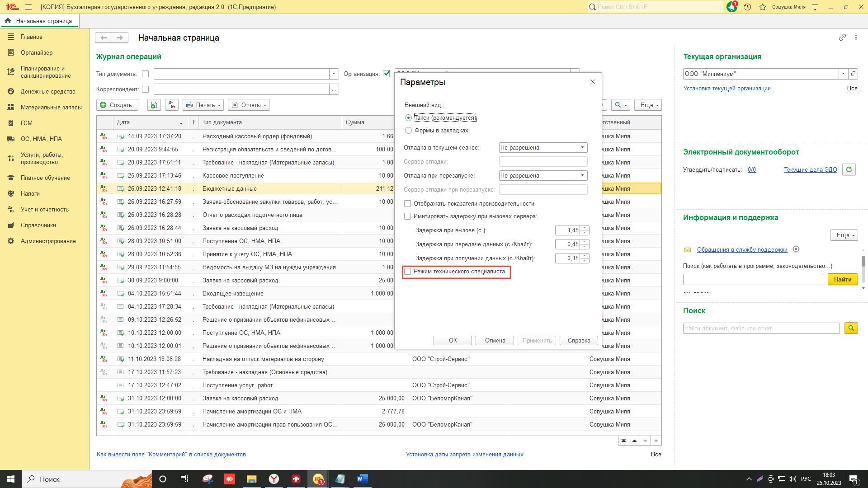Open Еще menu in Информация и поддержка

(844, 235)
